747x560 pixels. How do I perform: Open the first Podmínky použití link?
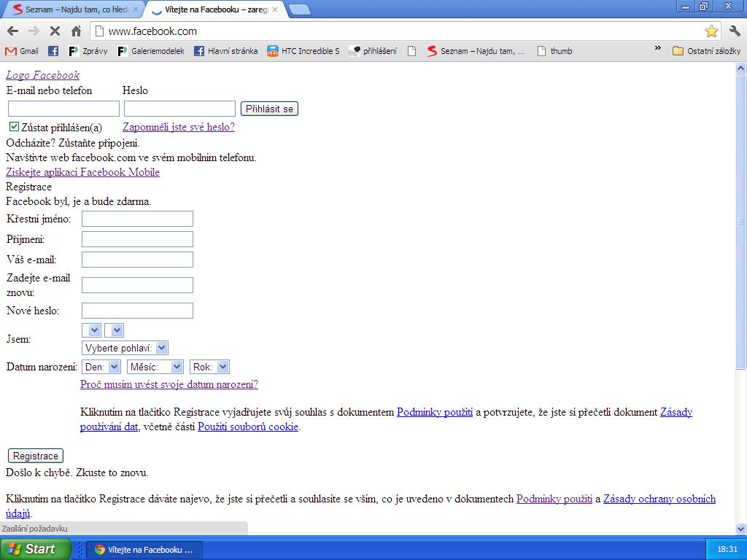tap(435, 413)
